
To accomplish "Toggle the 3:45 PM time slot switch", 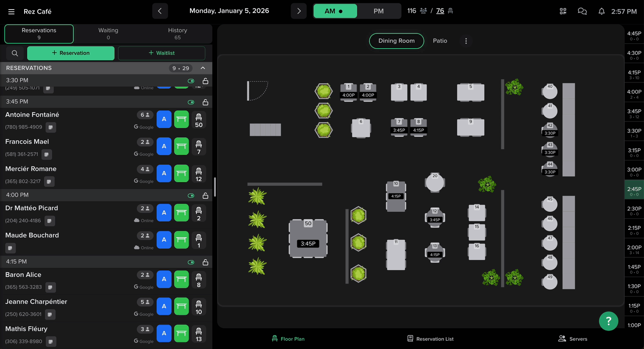I will click(x=191, y=102).
